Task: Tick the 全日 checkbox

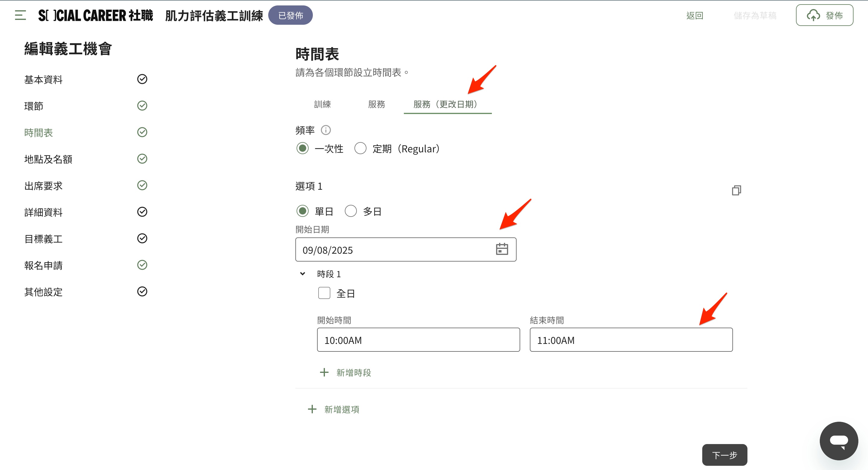Action: pyautogui.click(x=324, y=293)
